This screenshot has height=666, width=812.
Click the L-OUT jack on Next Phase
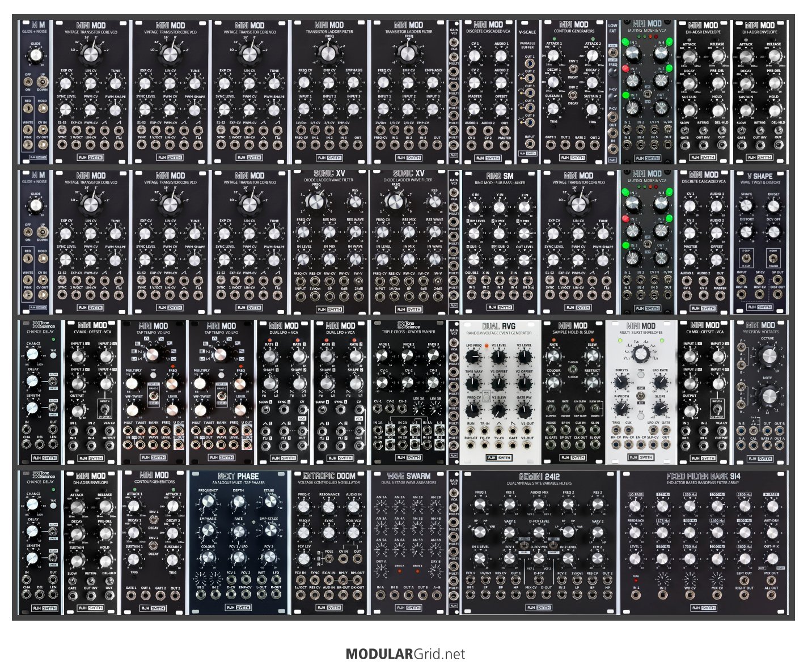click(261, 595)
